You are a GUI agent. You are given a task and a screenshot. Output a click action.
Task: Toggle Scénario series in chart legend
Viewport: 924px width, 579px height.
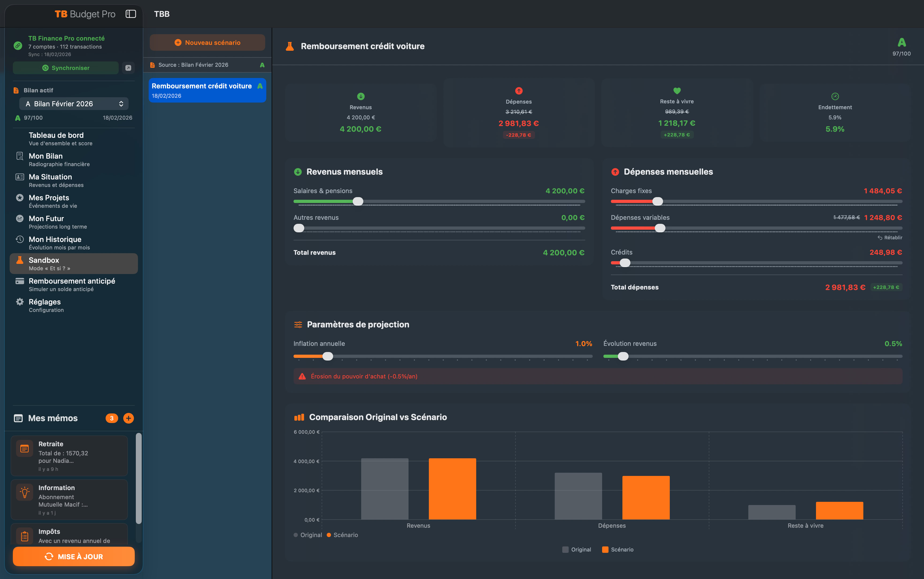(x=618, y=550)
